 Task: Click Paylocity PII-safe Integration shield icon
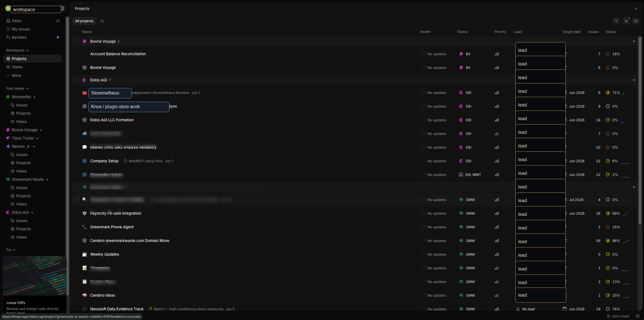click(x=85, y=213)
